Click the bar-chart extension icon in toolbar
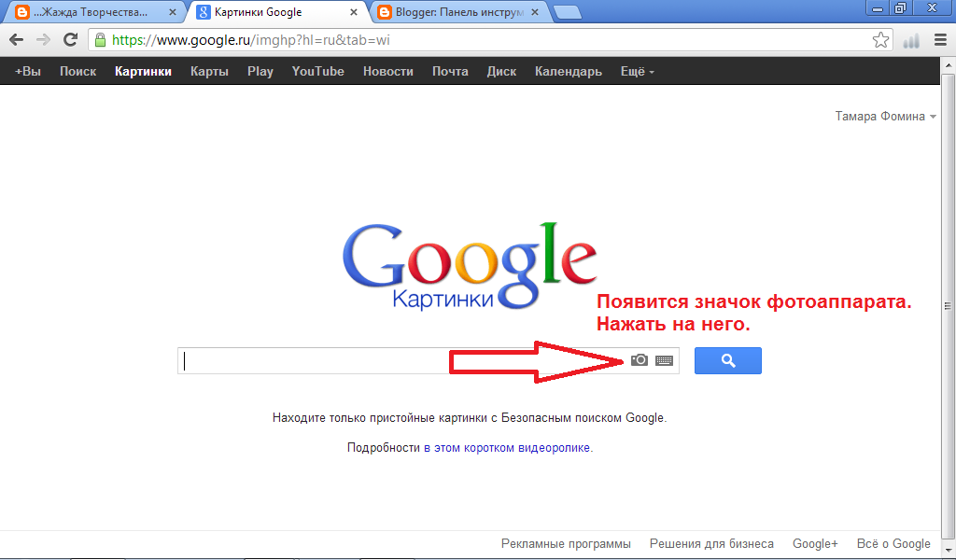956x560 pixels. click(911, 41)
